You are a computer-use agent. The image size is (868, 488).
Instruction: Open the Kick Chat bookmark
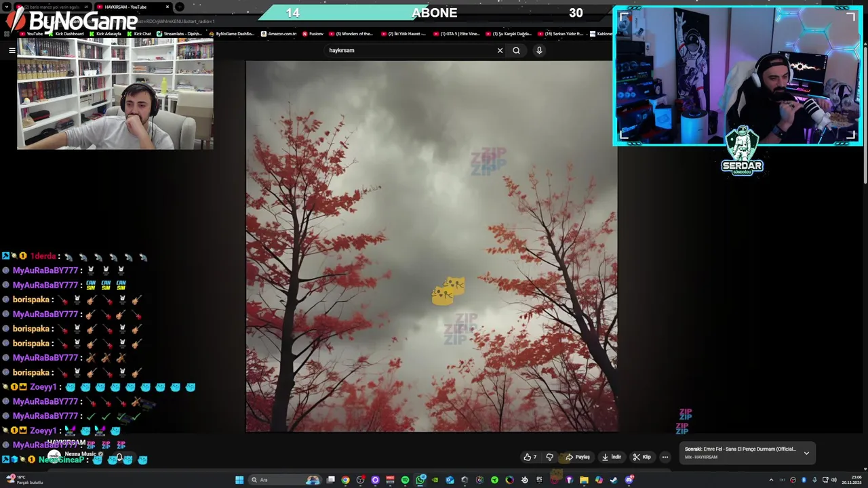click(139, 34)
